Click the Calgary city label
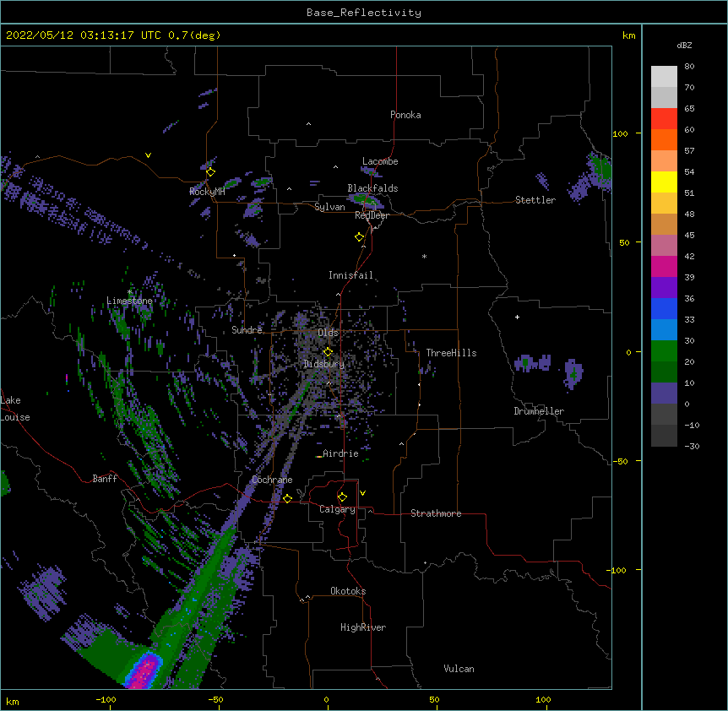 (x=337, y=509)
